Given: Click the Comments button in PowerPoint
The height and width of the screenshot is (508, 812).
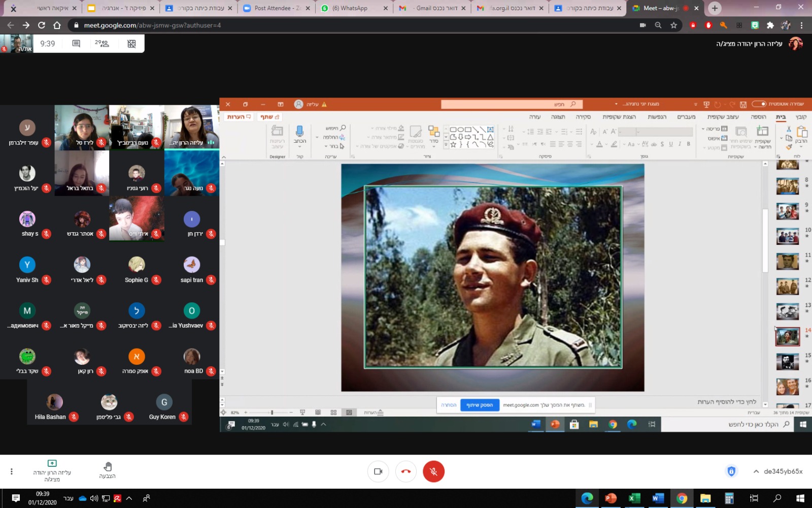Looking at the screenshot, I should (x=239, y=117).
